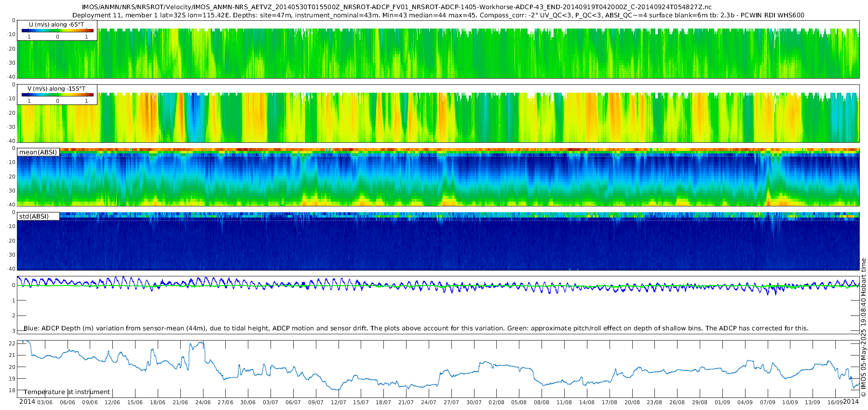The width and height of the screenshot is (868, 410).
Task: Select the std(ABSI) panel label
Action: (38, 216)
